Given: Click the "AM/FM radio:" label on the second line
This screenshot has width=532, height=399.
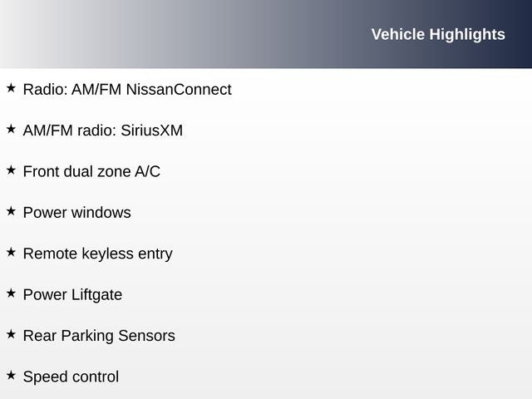Looking at the screenshot, I should [x=70, y=131].
